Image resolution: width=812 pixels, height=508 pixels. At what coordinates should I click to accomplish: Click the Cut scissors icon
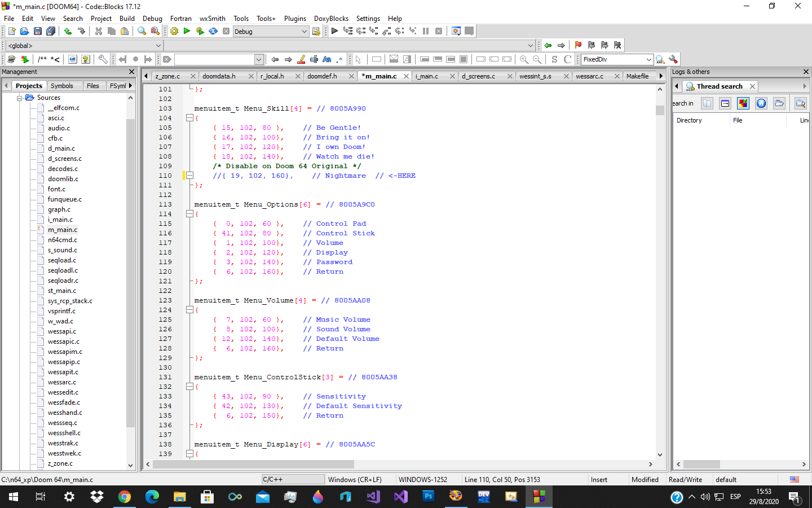pyautogui.click(x=98, y=31)
